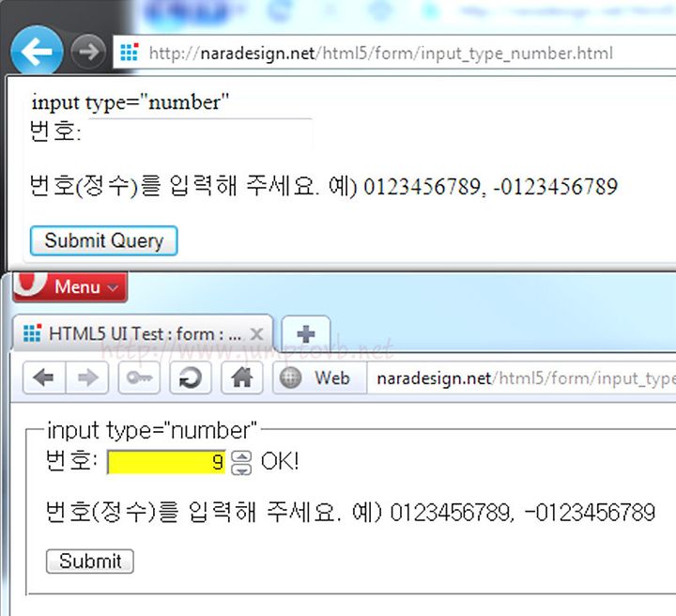Increase the number with spinner up arrow
The height and width of the screenshot is (616, 676).
click(x=241, y=456)
